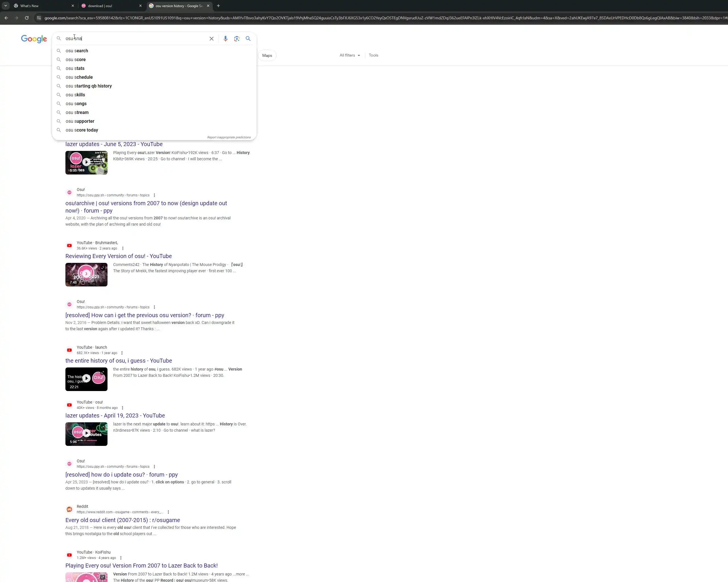The width and height of the screenshot is (728, 582).
Task: Click the Maps filter chip
Action: [267, 56]
